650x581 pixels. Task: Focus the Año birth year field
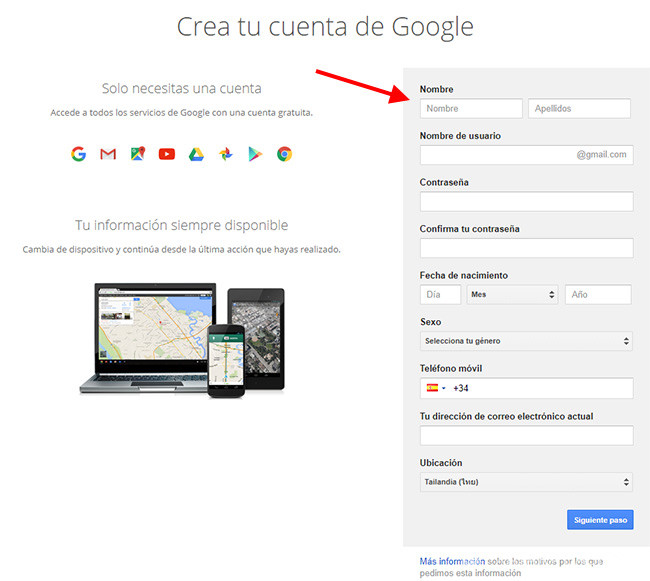pos(598,294)
